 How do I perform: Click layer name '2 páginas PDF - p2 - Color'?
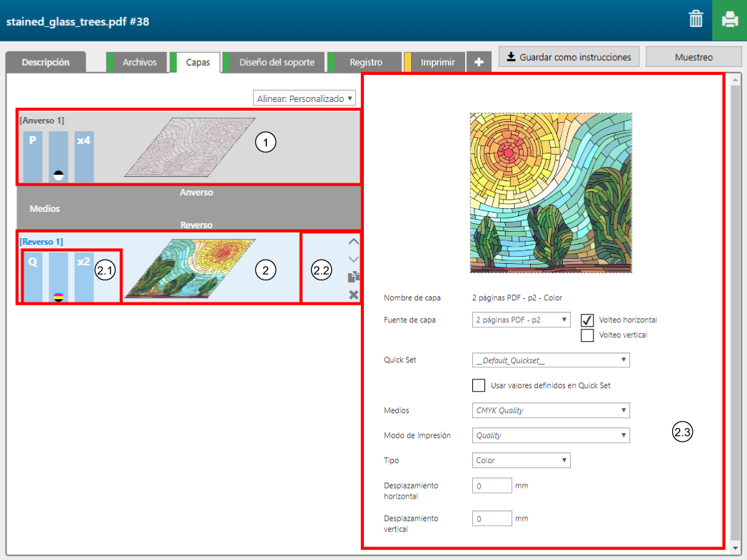517,297
